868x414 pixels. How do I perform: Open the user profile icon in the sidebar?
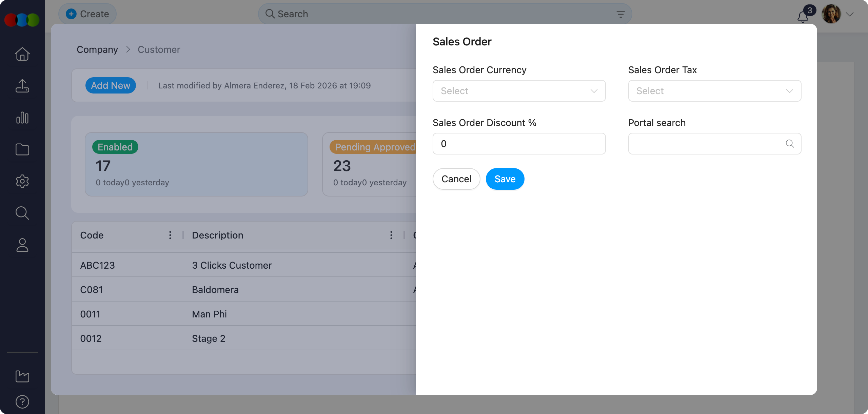(x=22, y=245)
